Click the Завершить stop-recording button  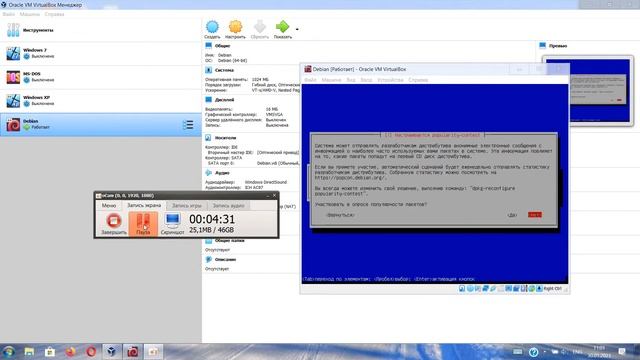(113, 224)
